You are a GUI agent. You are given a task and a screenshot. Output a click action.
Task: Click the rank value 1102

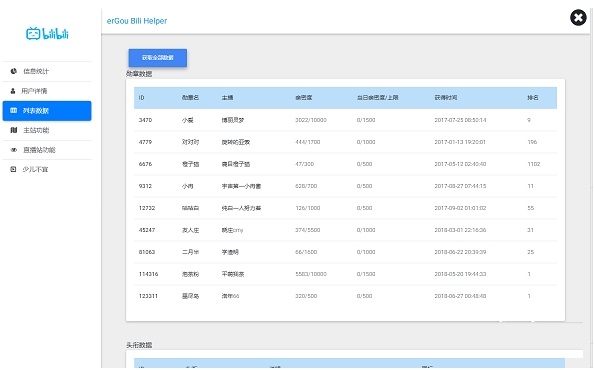click(x=534, y=164)
